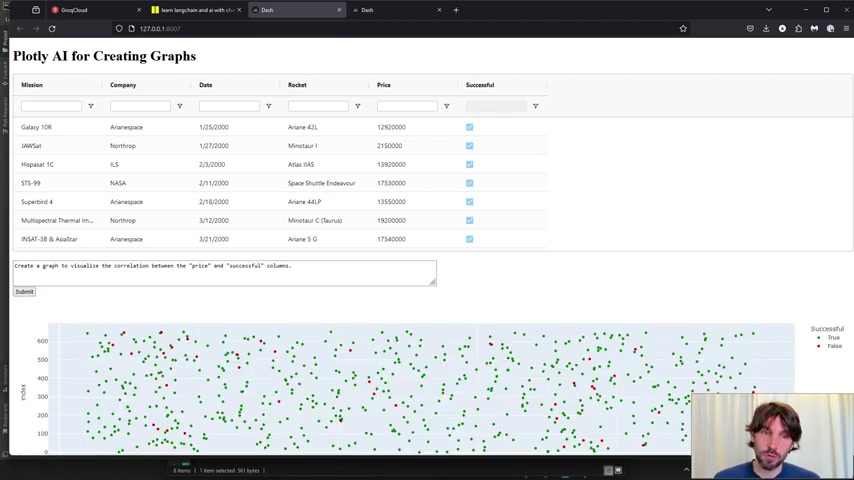Toggle Successful checkbox for Multispectral Thermal row
Image resolution: width=854 pixels, height=480 pixels.
point(469,221)
